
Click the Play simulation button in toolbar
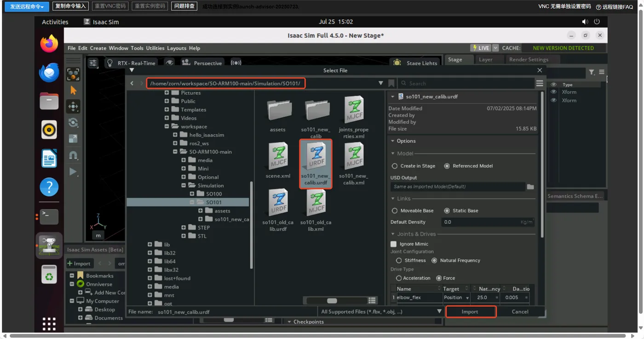[73, 172]
